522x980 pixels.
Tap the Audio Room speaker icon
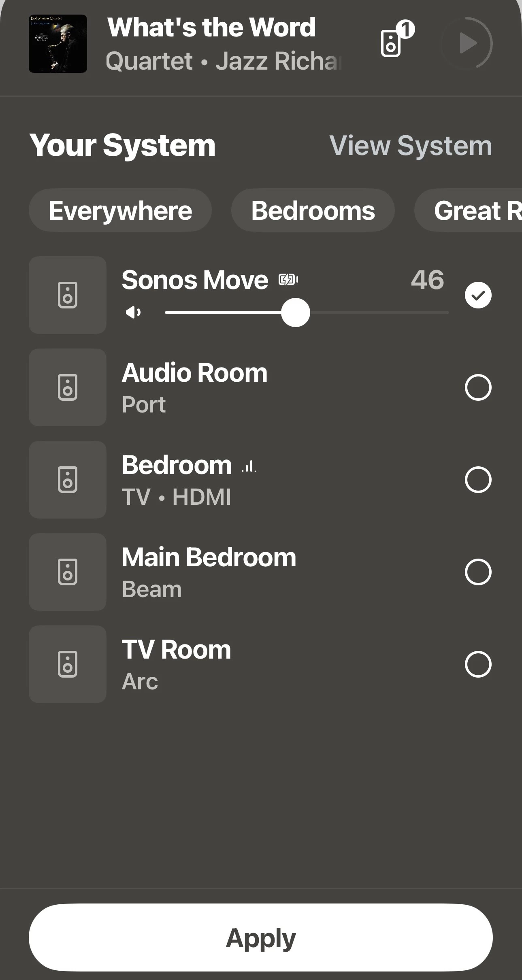point(68,387)
